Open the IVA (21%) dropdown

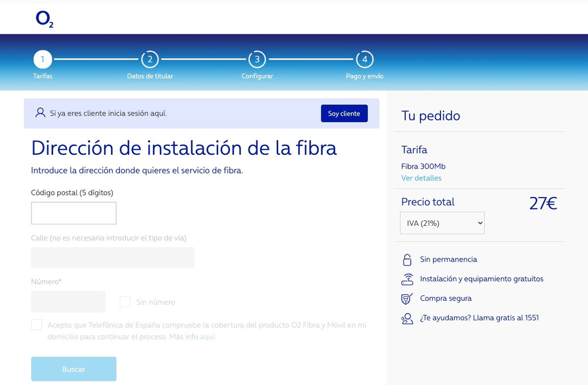click(x=442, y=223)
